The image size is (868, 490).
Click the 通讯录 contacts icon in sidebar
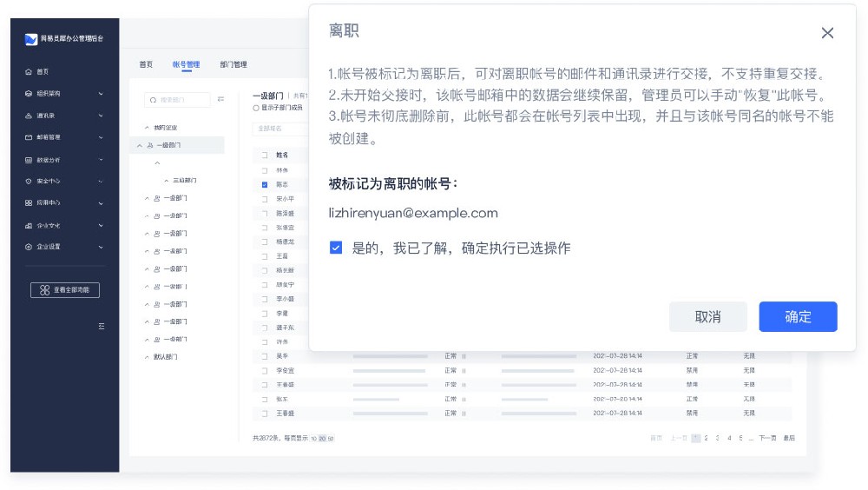[29, 116]
